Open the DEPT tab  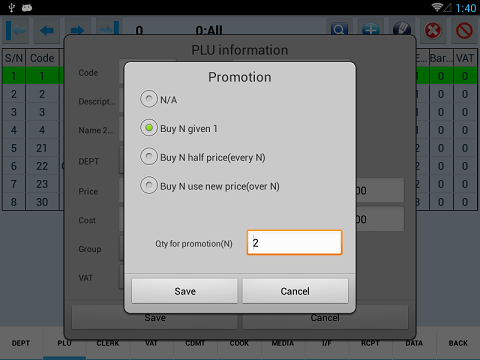[21, 343]
